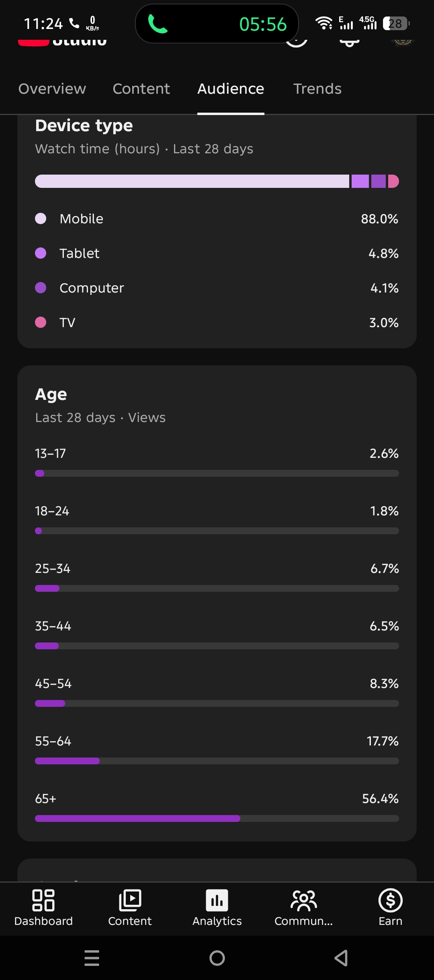Screen dimensions: 434x980
Task: Switch to the Content analytics tab
Action: (x=141, y=89)
